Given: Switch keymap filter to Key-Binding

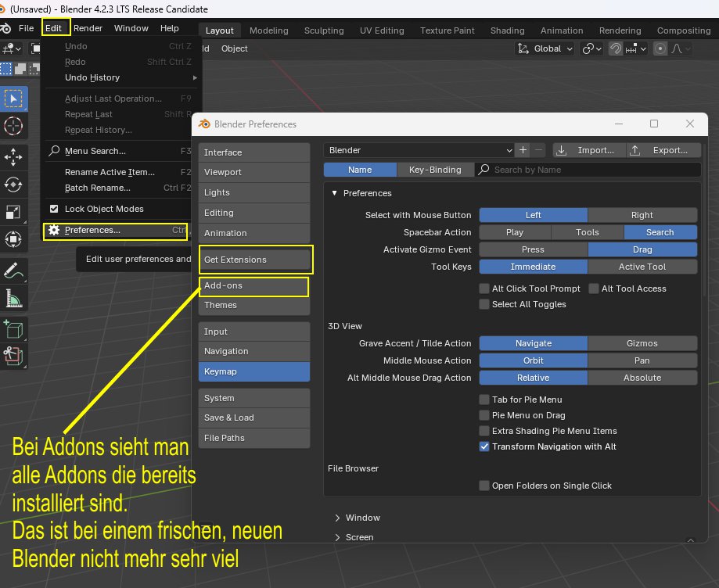Looking at the screenshot, I should 435,170.
